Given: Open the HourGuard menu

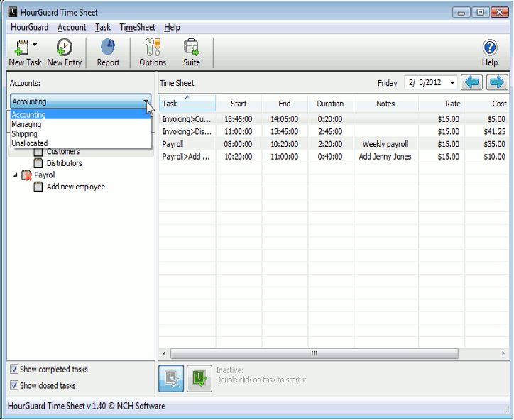Looking at the screenshot, I should click(x=30, y=27).
